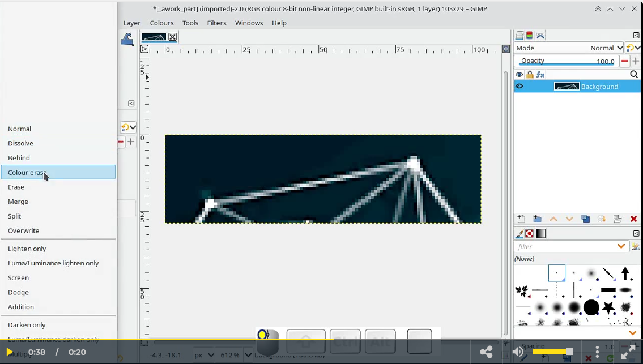Open the Windows menu
The width and height of the screenshot is (643, 364).
249,23
